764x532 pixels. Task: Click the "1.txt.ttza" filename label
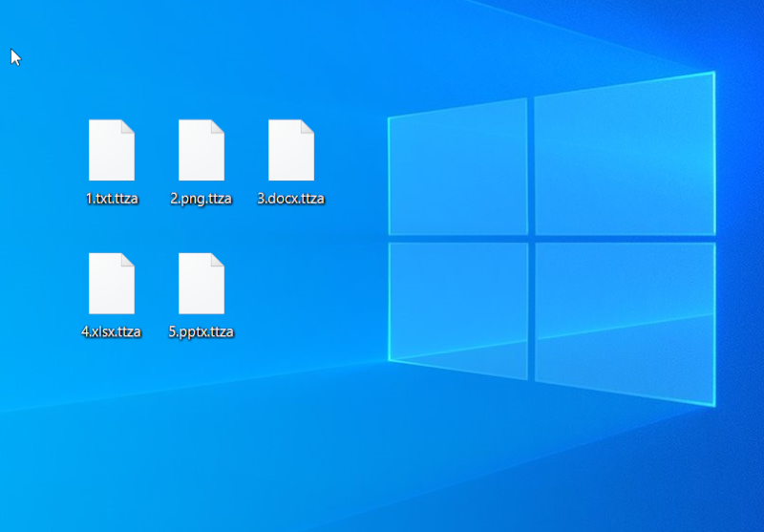pos(112,199)
